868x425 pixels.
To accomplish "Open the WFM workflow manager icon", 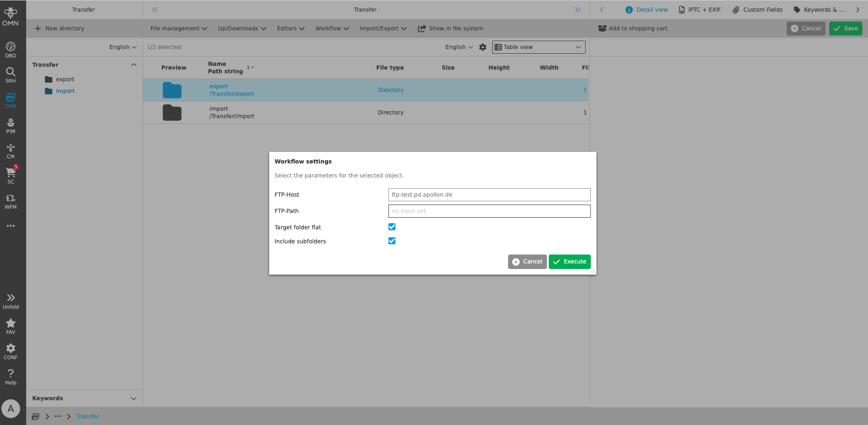I will pyautogui.click(x=10, y=201).
